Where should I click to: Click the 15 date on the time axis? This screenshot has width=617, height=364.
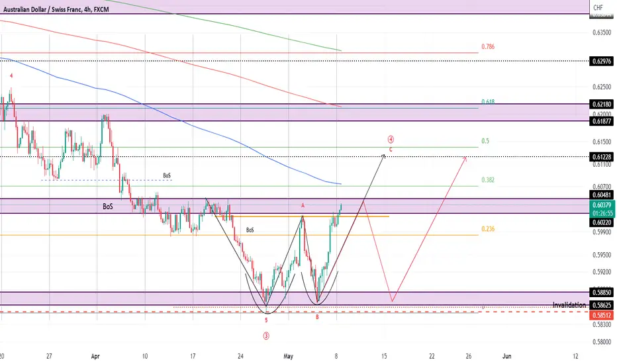pos(384,356)
